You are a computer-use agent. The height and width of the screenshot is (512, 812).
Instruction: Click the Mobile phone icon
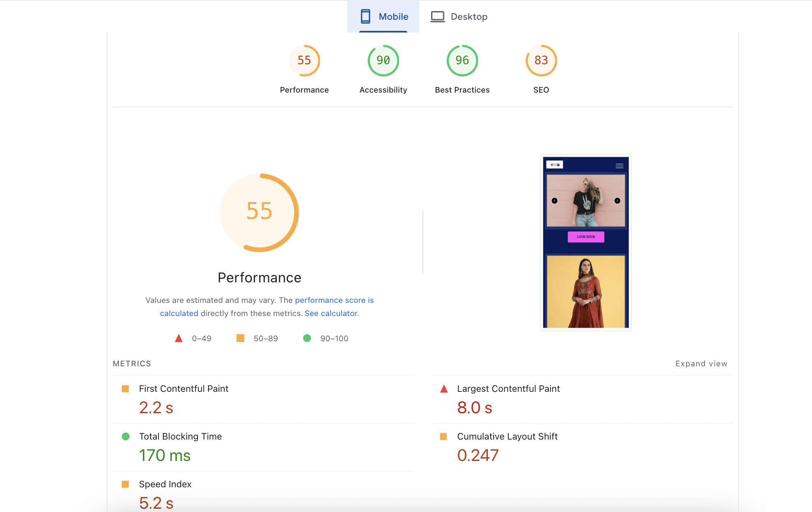[x=365, y=16]
